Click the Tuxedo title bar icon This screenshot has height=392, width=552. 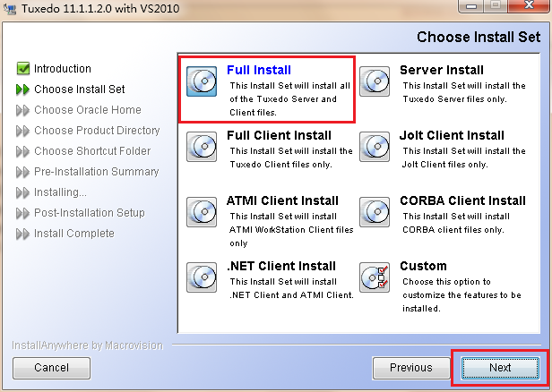(11, 9)
